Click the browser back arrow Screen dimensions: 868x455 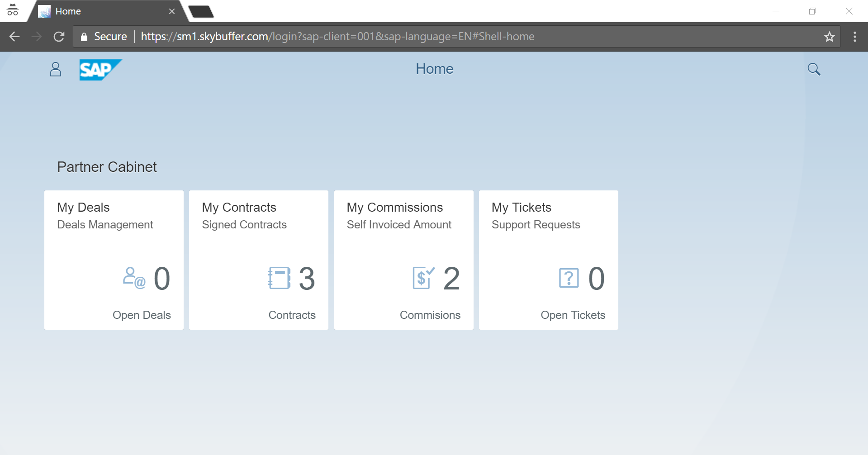[x=14, y=37]
